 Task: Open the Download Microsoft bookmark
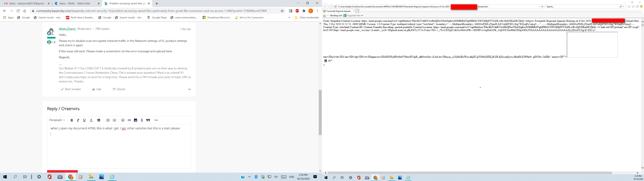(217, 17)
